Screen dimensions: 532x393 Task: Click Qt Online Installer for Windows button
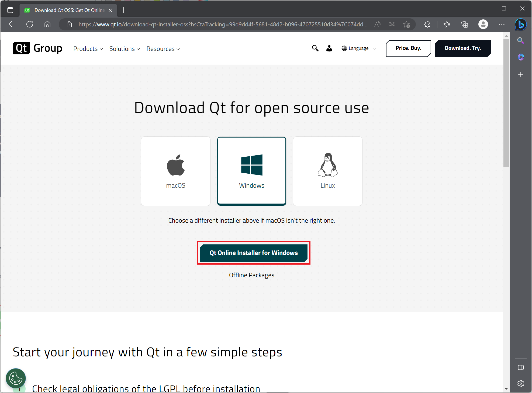click(254, 253)
